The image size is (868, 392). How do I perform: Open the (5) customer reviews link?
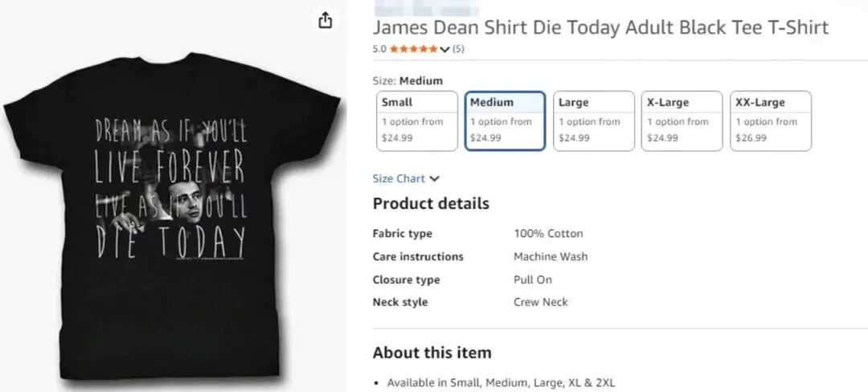[458, 49]
